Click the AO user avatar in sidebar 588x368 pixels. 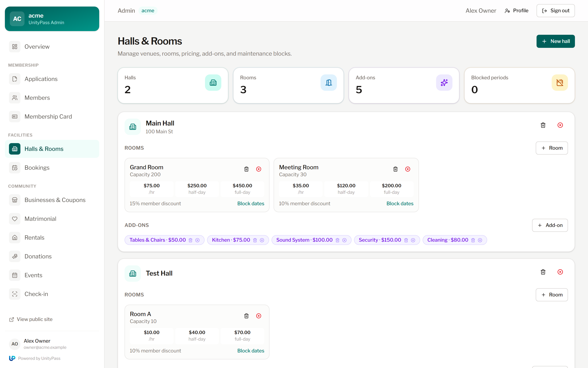[14, 344]
